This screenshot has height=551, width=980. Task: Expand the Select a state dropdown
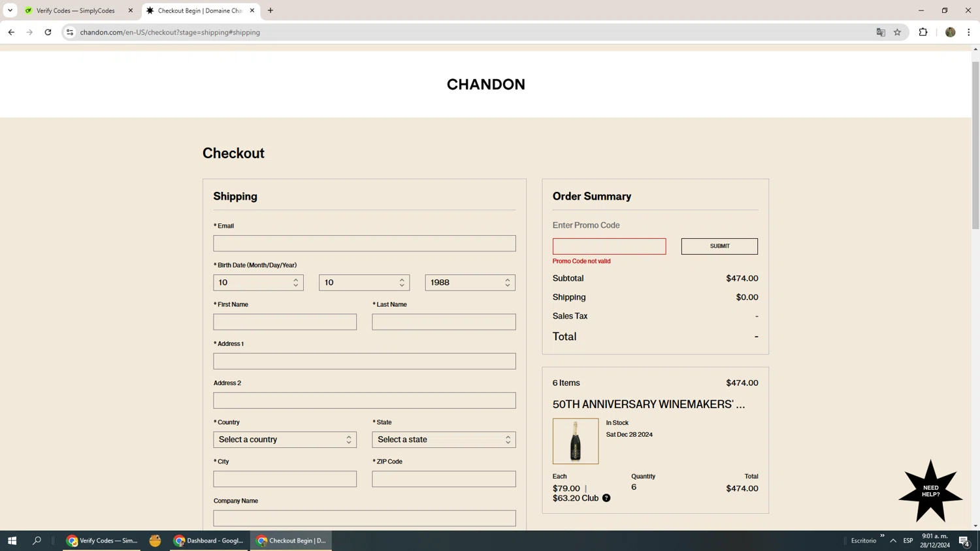[444, 439]
